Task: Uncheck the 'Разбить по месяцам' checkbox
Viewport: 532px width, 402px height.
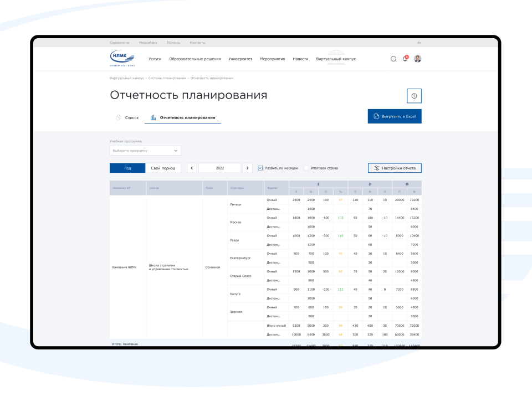Action: tap(260, 168)
